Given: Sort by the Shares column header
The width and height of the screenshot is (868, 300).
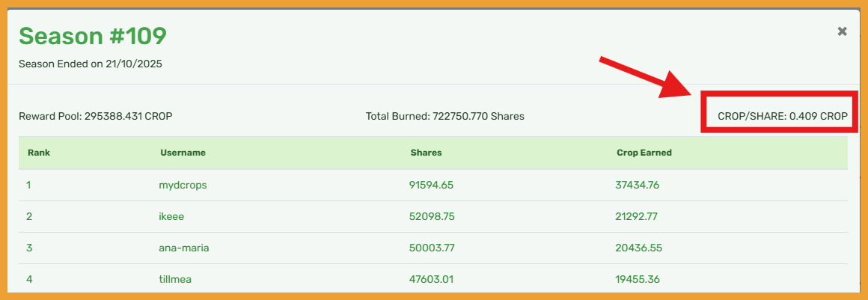Looking at the screenshot, I should coord(426,153).
